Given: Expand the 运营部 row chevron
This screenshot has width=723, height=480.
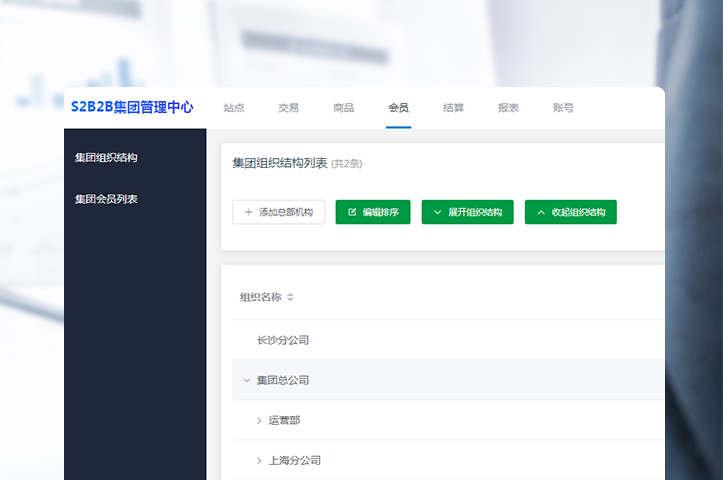Looking at the screenshot, I should [259, 421].
